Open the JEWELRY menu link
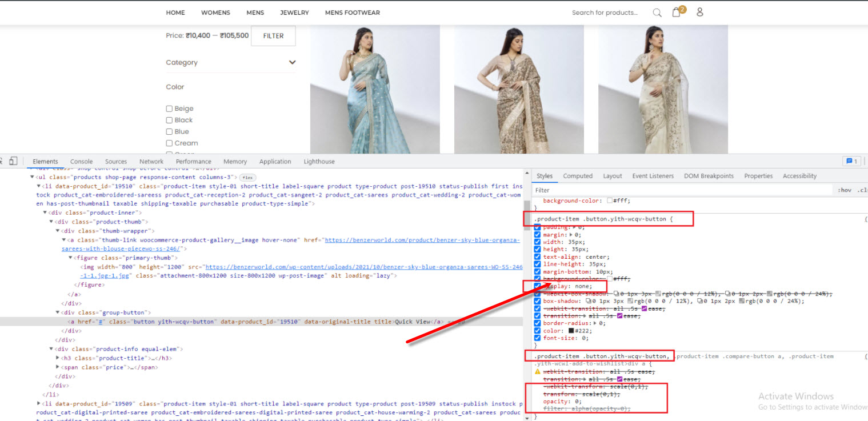This screenshot has width=868, height=421. tap(294, 13)
